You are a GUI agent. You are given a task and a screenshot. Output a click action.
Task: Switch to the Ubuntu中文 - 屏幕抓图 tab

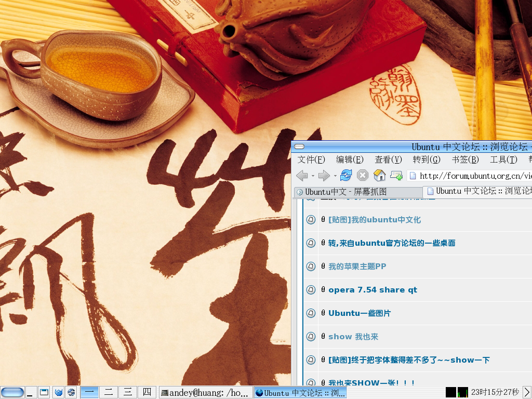click(x=358, y=192)
